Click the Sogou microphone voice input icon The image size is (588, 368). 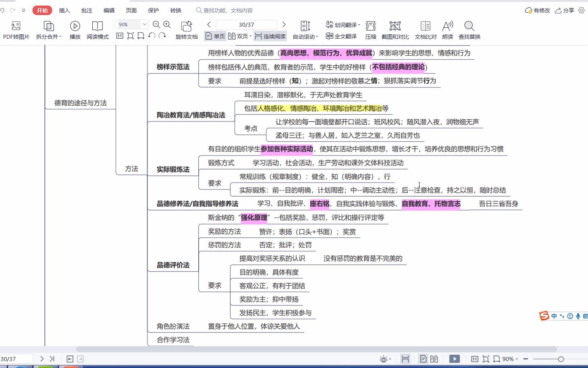[578, 316]
